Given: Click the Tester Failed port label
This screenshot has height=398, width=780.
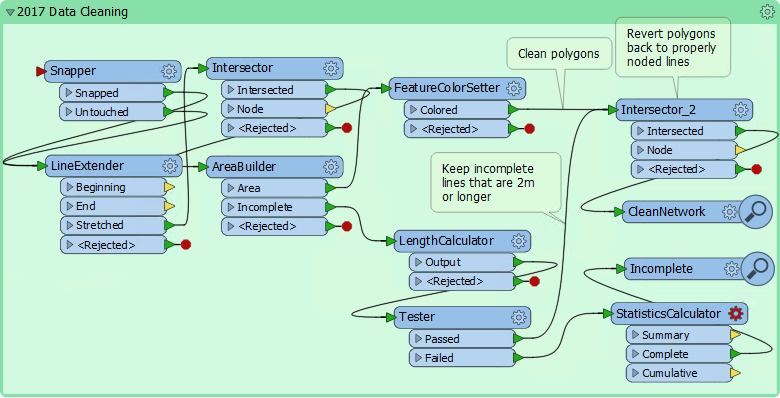Looking at the screenshot, I should tap(439, 358).
